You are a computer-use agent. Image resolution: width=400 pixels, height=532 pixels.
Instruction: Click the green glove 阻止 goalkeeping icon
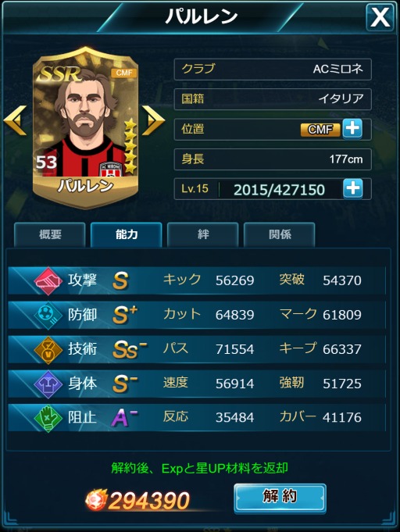[48, 418]
